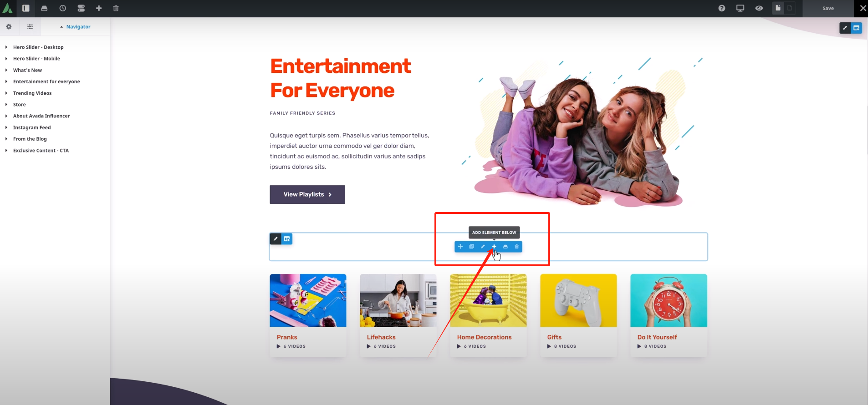Open the builder preferences switches icon
868x405 pixels.
(81, 8)
